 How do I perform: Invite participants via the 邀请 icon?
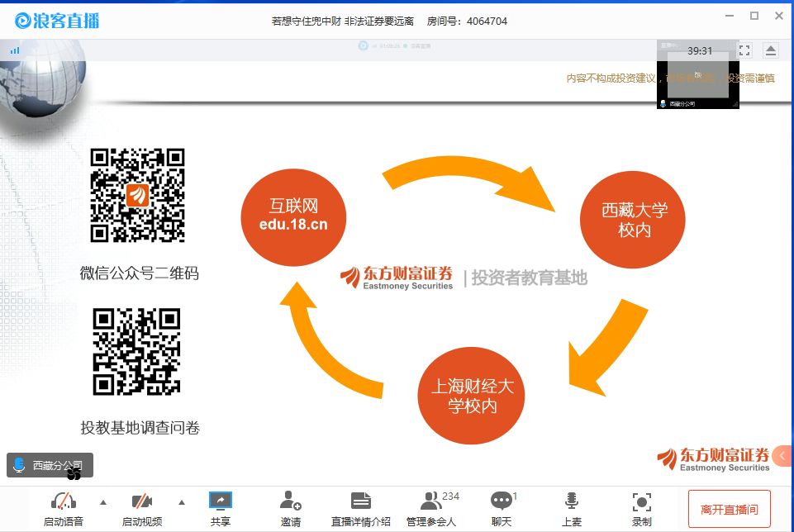290,500
